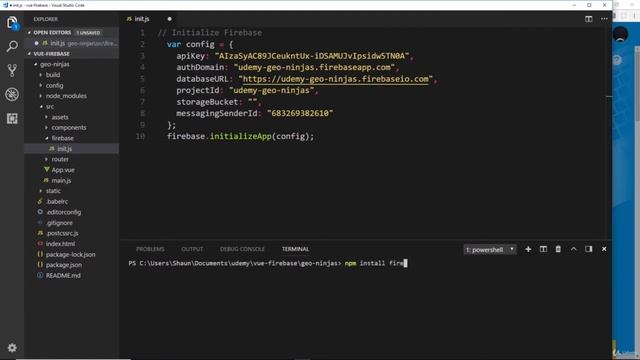
Task: Expand the build folder
Action: click(41, 75)
